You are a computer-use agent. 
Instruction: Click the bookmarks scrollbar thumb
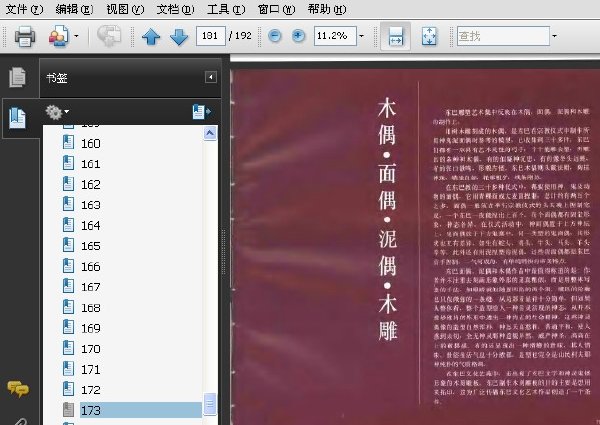(210, 404)
